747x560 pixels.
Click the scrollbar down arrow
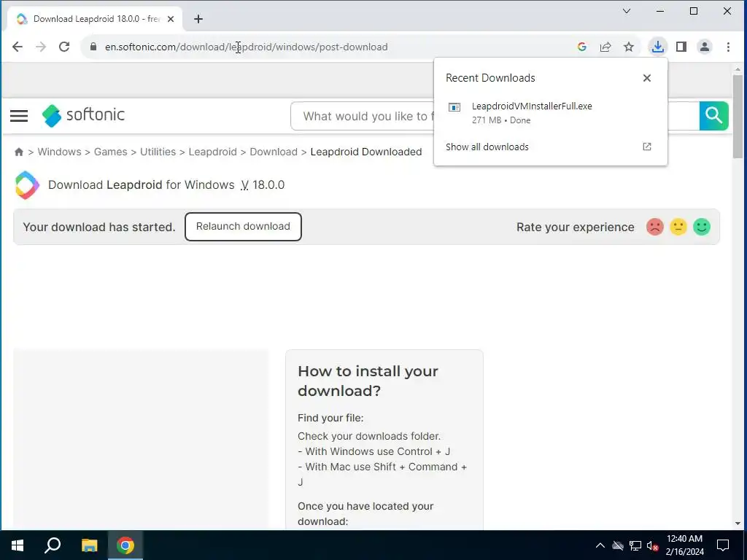click(738, 524)
